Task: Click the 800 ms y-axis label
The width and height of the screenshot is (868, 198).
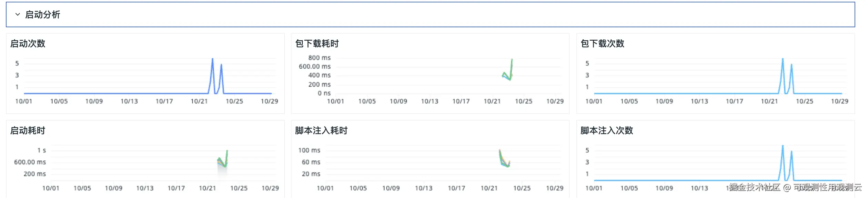Action: point(319,58)
